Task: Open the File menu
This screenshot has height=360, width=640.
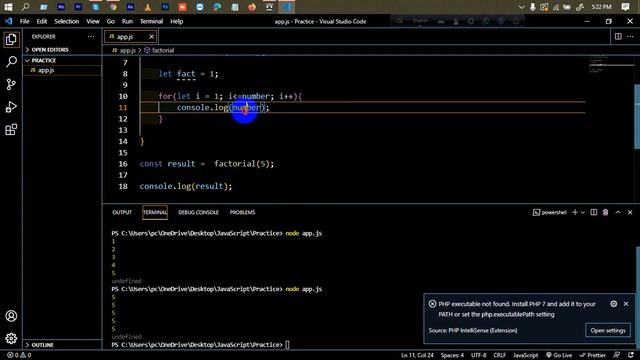Action: 24,21
